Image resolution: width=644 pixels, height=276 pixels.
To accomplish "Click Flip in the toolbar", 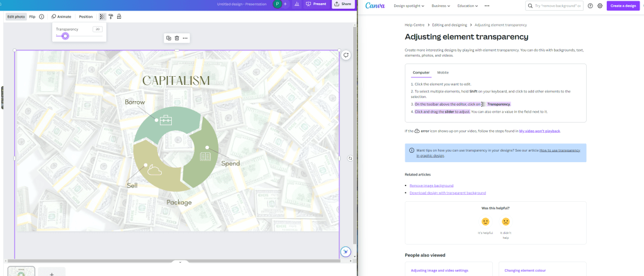I will coord(32,17).
